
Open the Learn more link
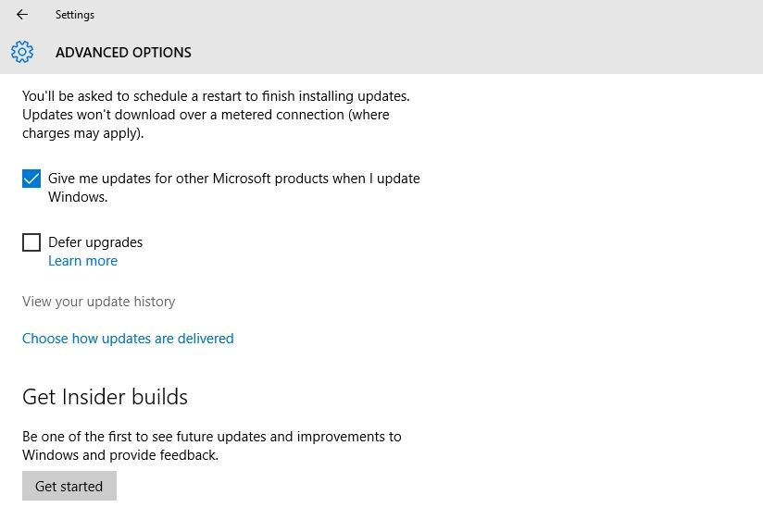click(x=82, y=261)
